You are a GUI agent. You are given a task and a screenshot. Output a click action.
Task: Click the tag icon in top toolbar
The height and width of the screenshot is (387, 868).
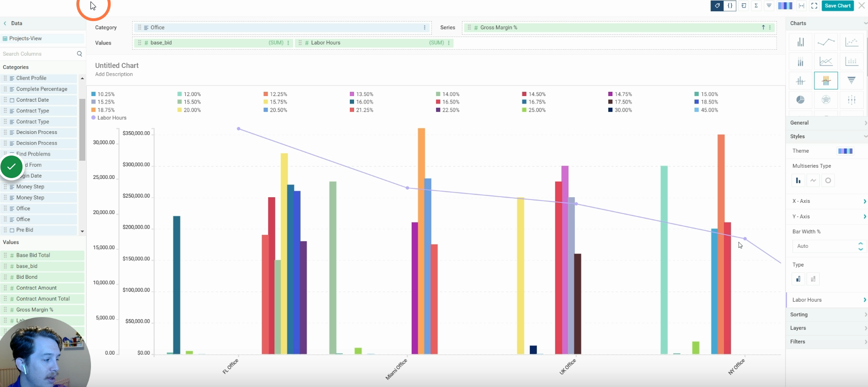click(x=717, y=6)
